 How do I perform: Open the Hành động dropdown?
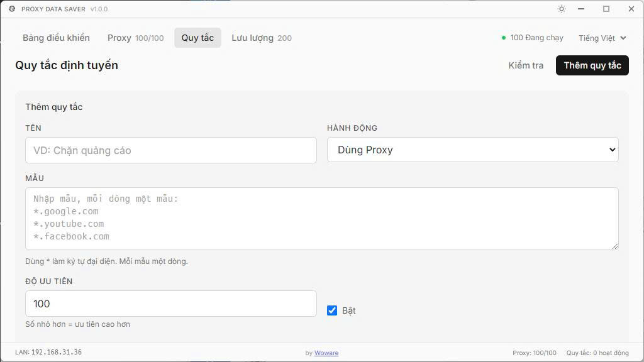(x=472, y=150)
